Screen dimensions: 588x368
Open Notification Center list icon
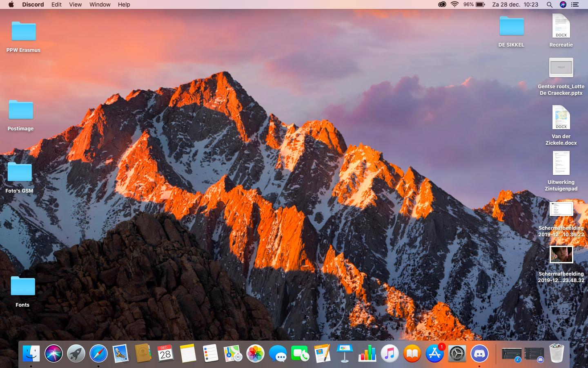[x=575, y=4]
